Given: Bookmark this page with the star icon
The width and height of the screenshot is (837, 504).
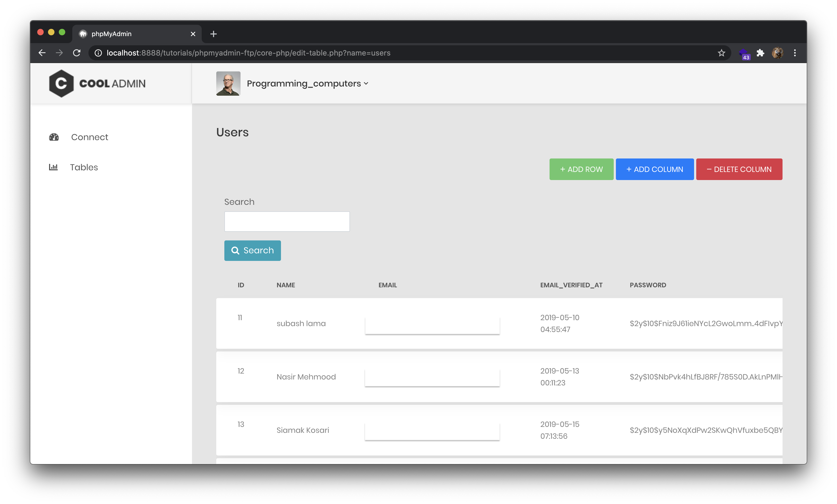Looking at the screenshot, I should click(x=722, y=53).
